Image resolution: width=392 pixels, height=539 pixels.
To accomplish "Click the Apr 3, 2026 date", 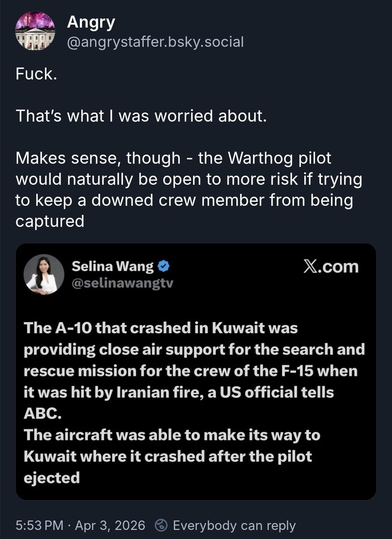I will click(x=110, y=525).
